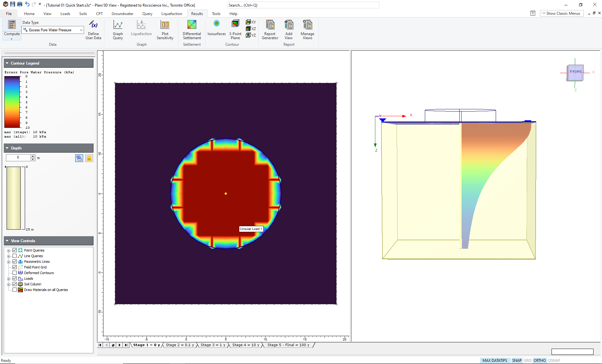Image resolution: width=602 pixels, height=364 pixels.
Task: Enable Deformed Contours checkbox
Action: (14, 273)
